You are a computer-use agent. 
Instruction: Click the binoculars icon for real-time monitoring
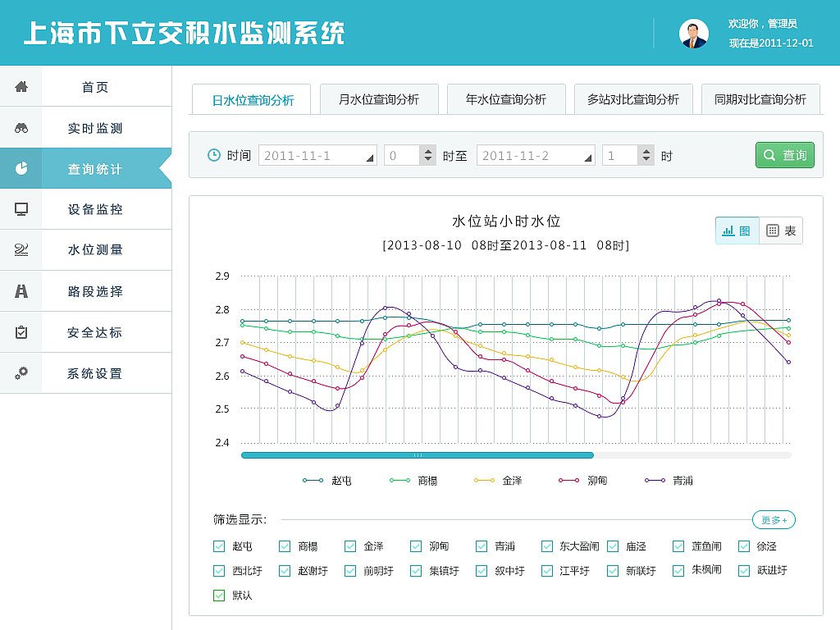(x=21, y=128)
